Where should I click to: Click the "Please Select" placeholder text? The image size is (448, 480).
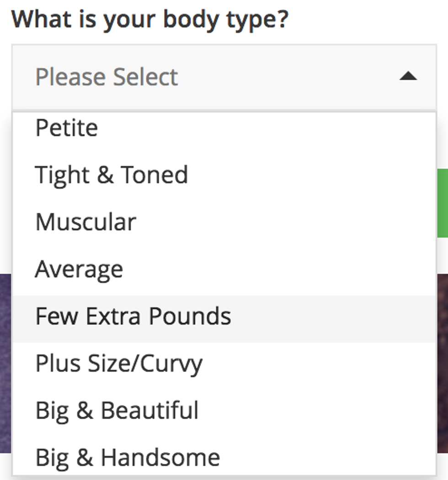(107, 77)
